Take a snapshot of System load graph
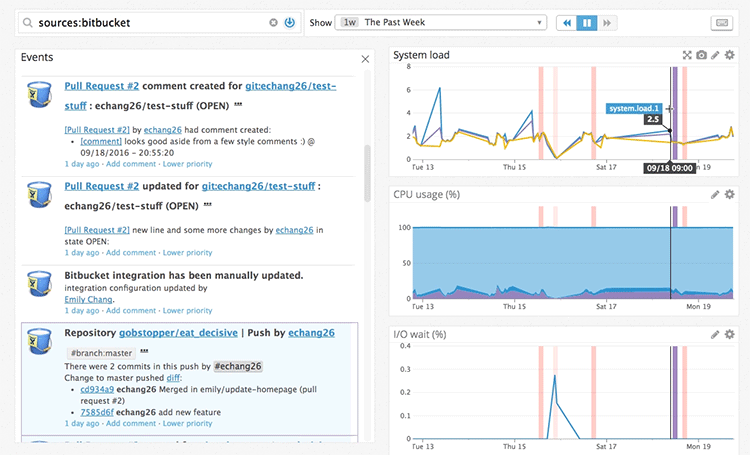 701,55
